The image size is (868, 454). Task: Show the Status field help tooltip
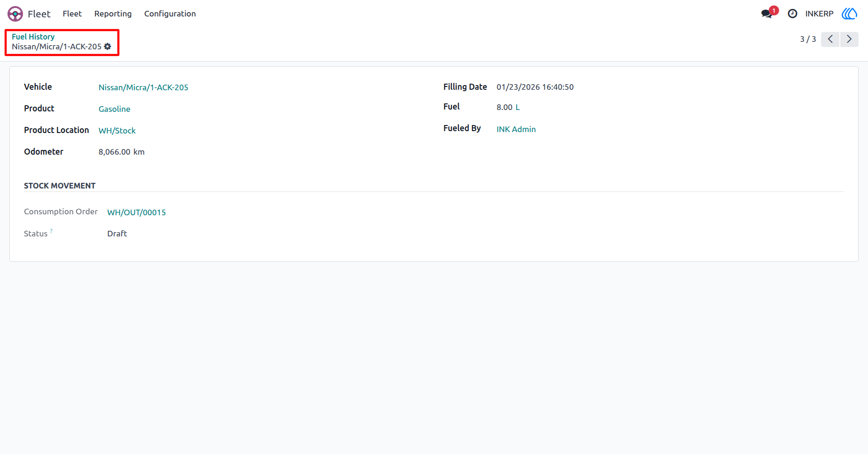(51, 231)
